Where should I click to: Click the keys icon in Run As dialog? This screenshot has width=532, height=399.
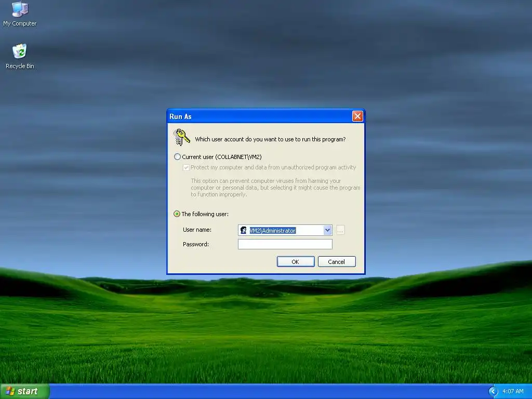tap(181, 137)
